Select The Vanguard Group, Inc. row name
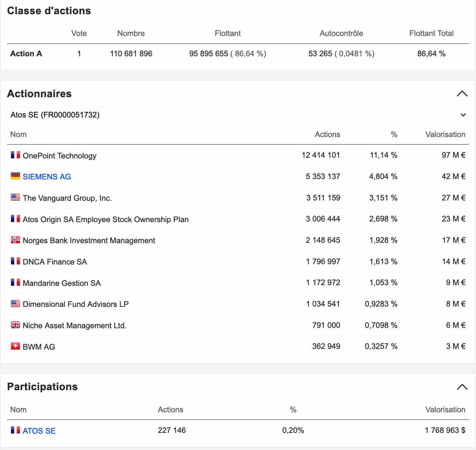476x450 pixels. (x=67, y=198)
